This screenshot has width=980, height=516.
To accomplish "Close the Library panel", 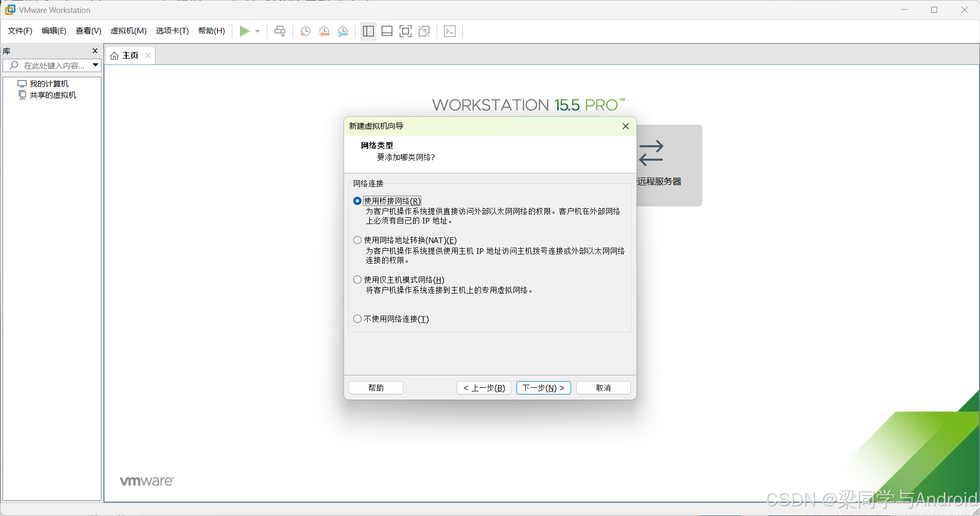I will 95,50.
